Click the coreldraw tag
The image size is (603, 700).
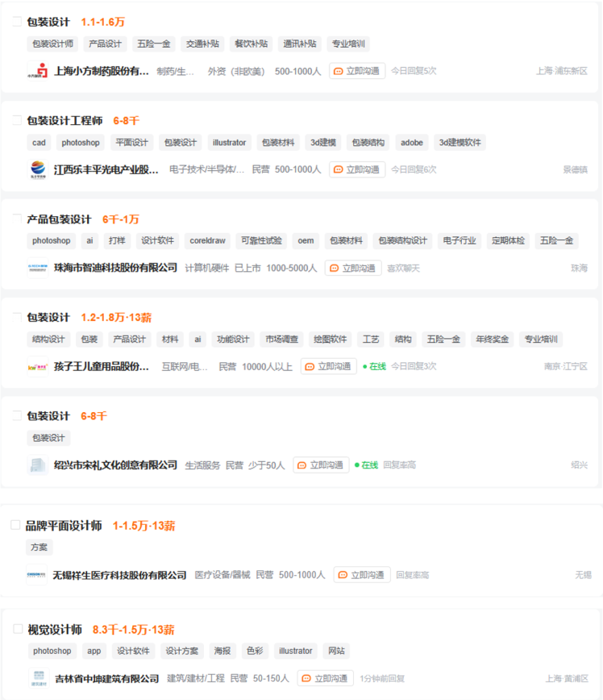pos(207,240)
